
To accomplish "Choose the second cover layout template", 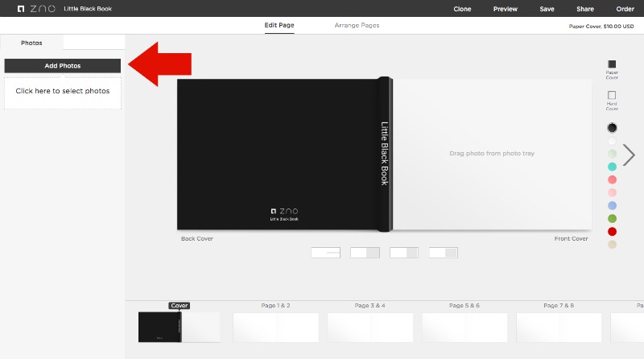I will tap(365, 253).
